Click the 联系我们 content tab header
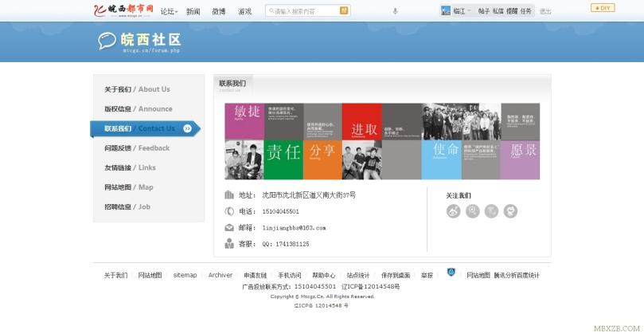 coord(233,84)
